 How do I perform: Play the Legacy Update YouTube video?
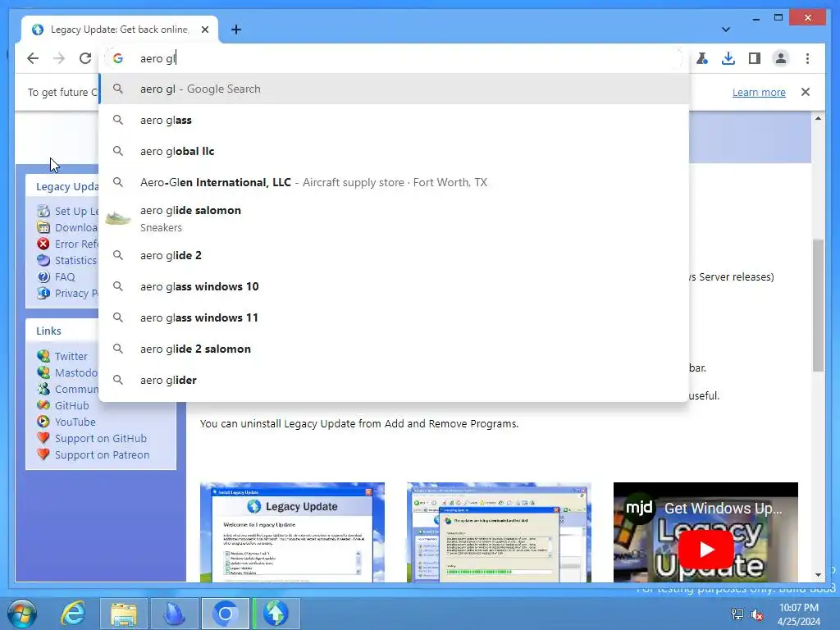705,550
